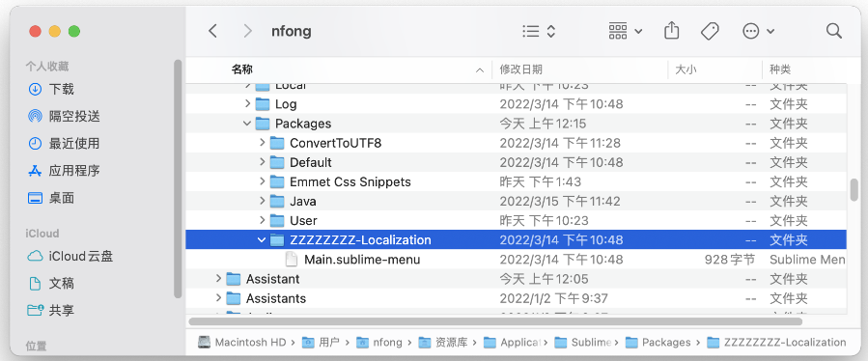Click the Share toolbar icon
868x361 pixels.
tap(671, 31)
